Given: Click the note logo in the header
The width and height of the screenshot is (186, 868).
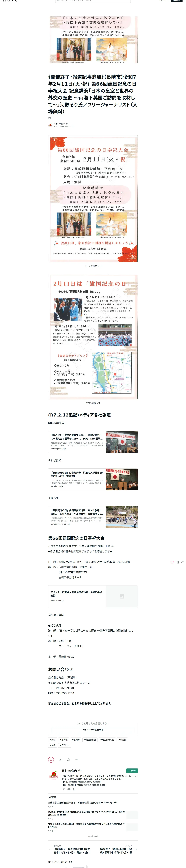Looking at the screenshot, I should tap(10, 1).
